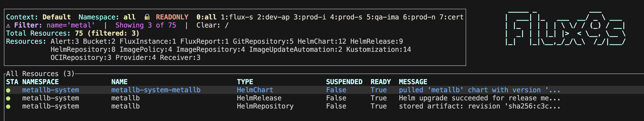Click green status dot for metallb HelmRelease

pyautogui.click(x=8, y=98)
